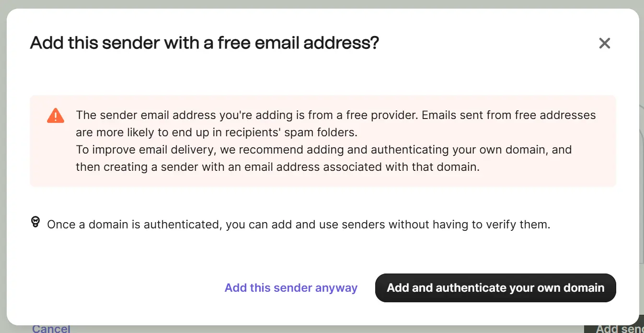Viewport: 644px width, 333px height.
Task: Click the "sender email address you're adding" line
Action: 335,115
